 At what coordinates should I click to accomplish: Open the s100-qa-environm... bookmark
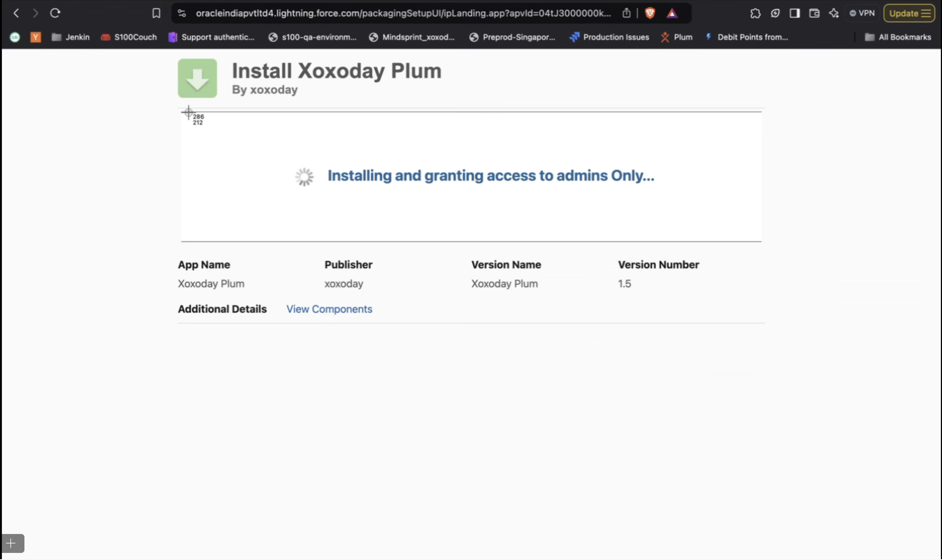[x=312, y=37]
